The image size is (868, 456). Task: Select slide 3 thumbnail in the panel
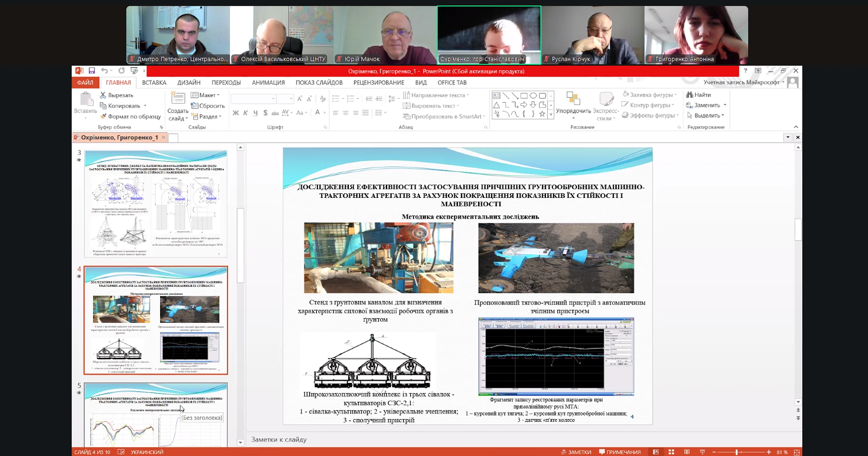156,203
